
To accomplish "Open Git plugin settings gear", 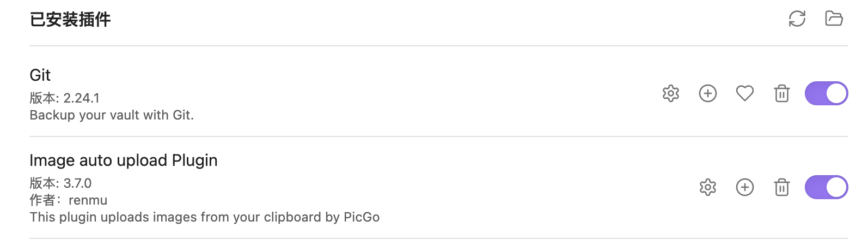I will 670,93.
